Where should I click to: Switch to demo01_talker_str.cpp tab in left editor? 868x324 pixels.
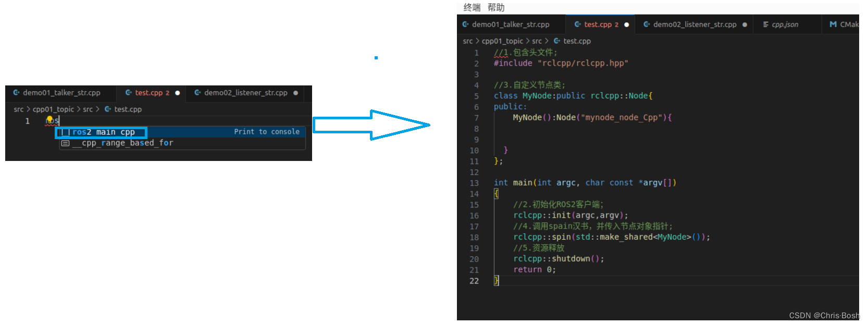tap(61, 93)
